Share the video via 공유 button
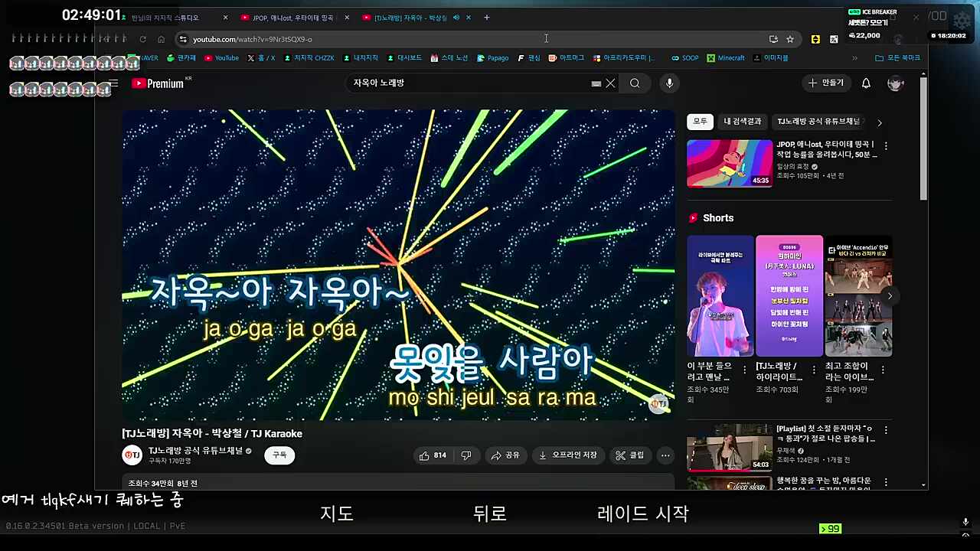The height and width of the screenshot is (551, 980). coord(505,455)
